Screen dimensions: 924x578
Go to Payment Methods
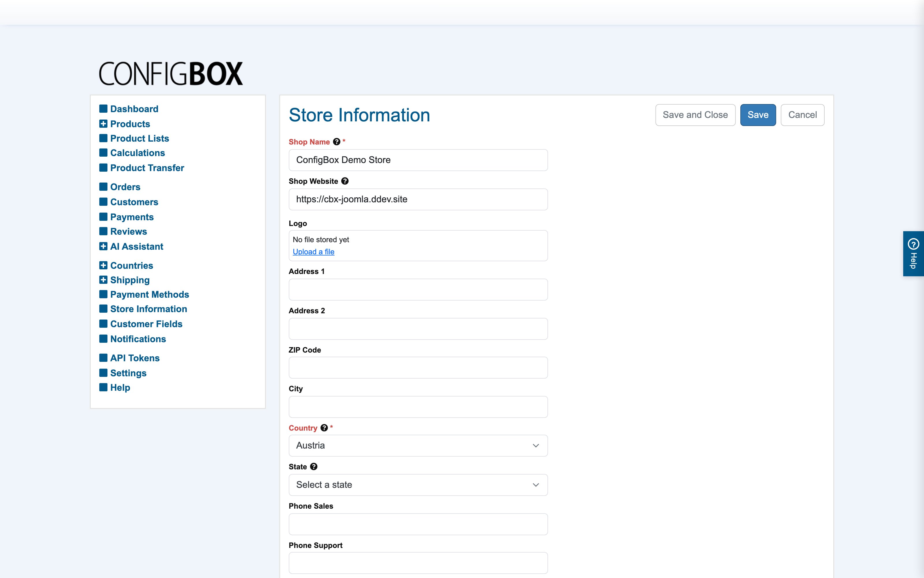point(150,294)
